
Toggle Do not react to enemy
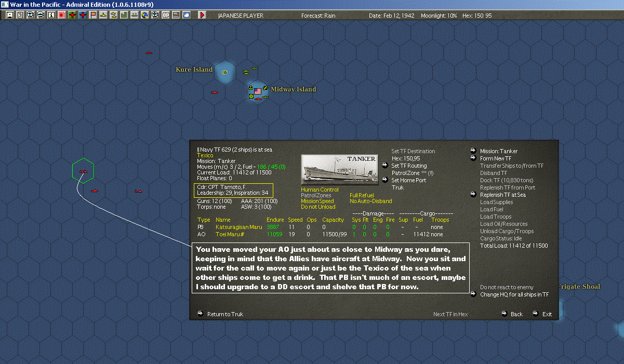pyautogui.click(x=507, y=287)
